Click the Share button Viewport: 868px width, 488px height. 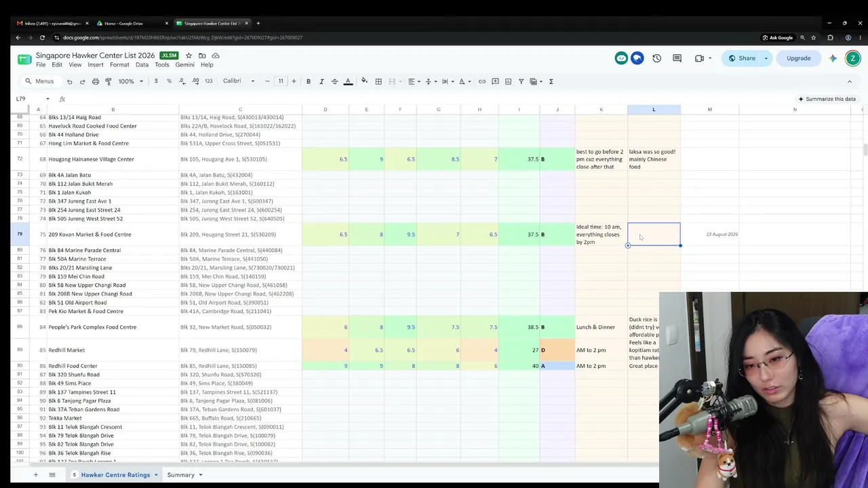(741, 58)
